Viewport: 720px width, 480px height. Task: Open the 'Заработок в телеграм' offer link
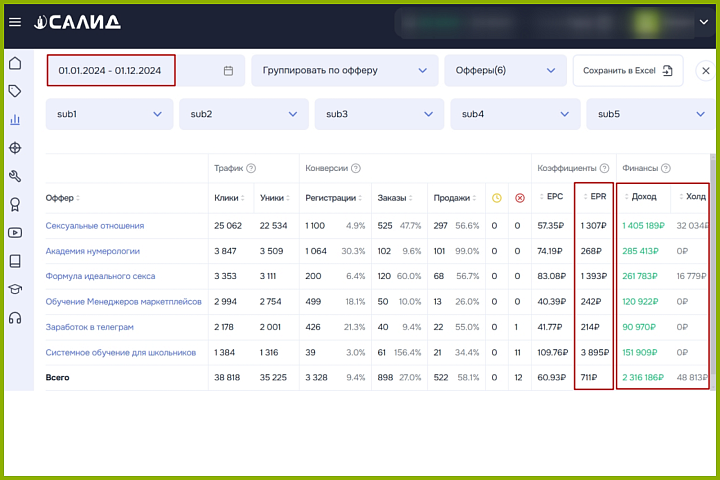coord(90,327)
